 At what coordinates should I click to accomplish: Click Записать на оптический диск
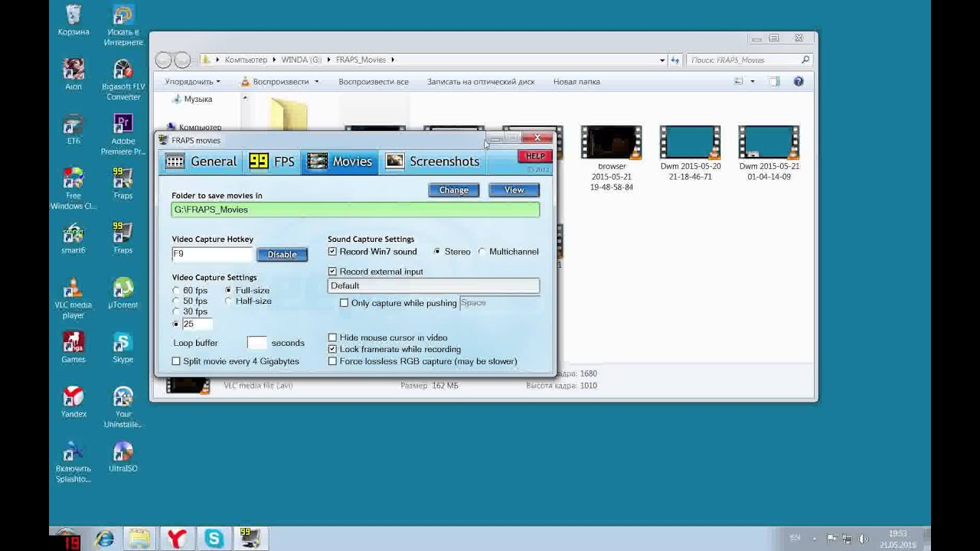click(x=481, y=82)
